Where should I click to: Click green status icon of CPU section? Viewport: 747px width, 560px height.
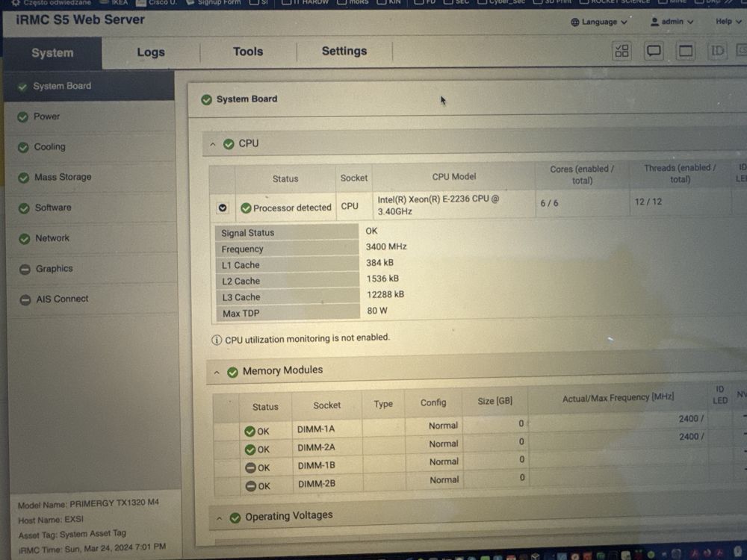click(x=229, y=144)
